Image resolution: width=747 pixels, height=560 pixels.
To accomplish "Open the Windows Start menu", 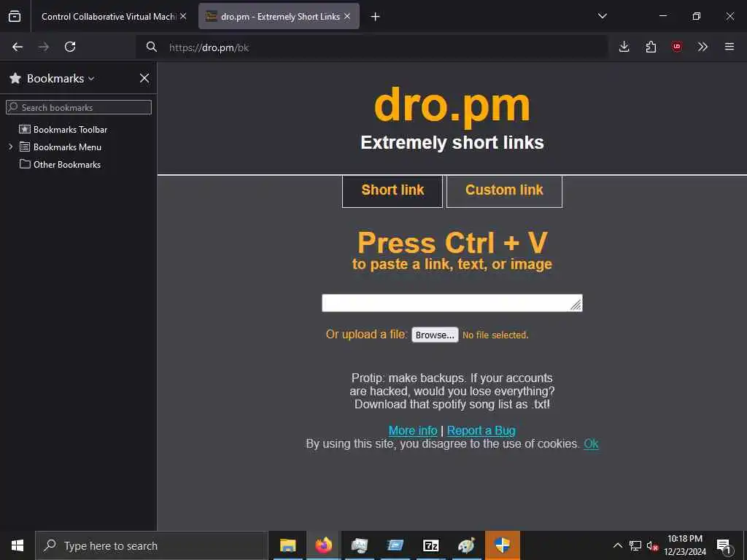I will 18,545.
